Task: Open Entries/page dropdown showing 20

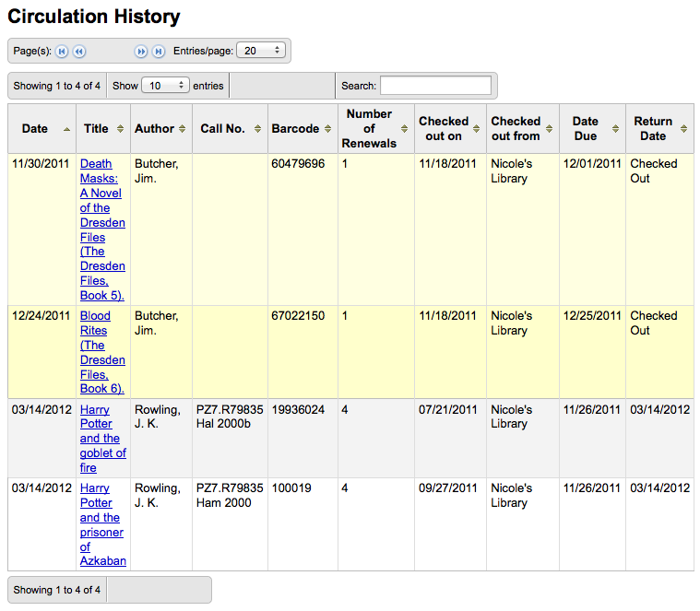Action: point(261,51)
